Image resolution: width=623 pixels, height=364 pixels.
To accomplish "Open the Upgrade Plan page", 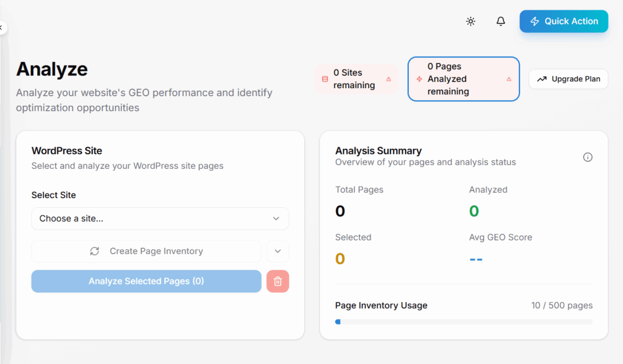I will coord(568,79).
